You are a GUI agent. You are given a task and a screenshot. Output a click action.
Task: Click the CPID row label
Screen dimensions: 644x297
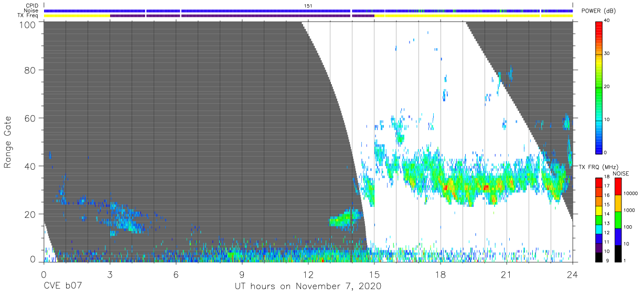32,6
